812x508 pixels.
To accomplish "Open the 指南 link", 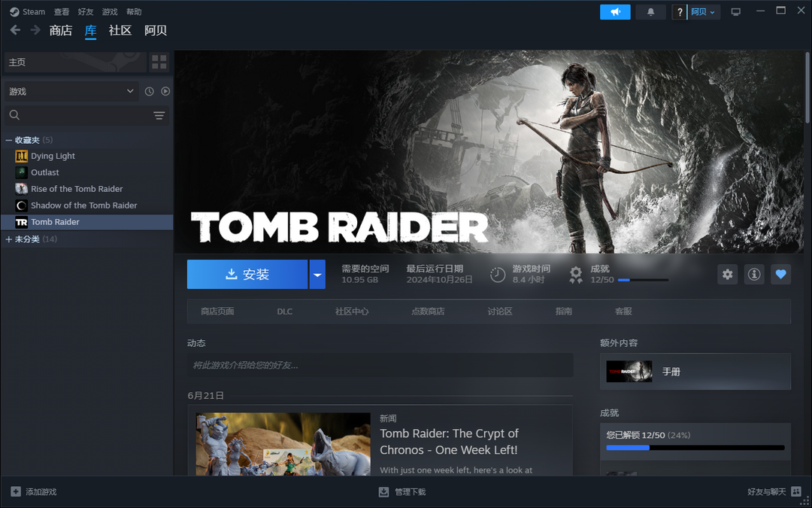I will point(563,312).
